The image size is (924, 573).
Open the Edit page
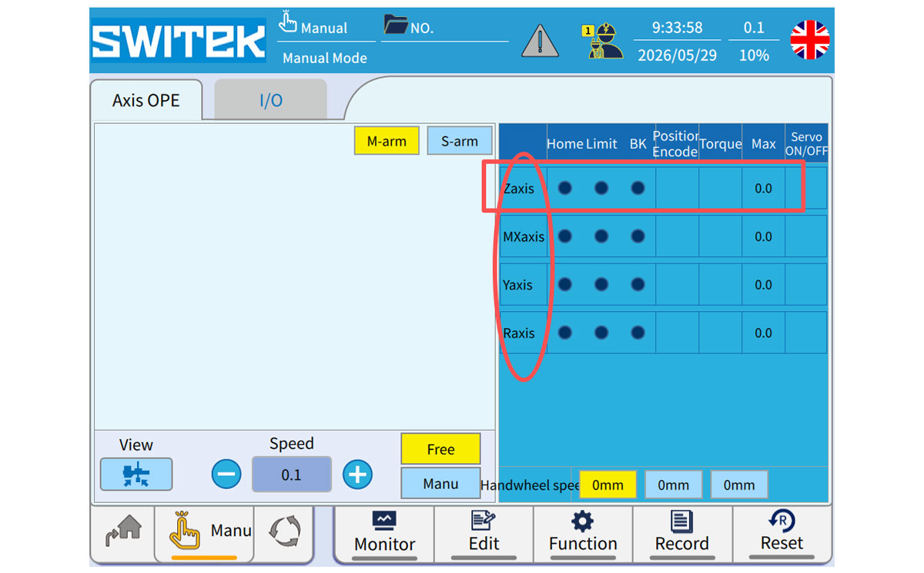[484, 533]
